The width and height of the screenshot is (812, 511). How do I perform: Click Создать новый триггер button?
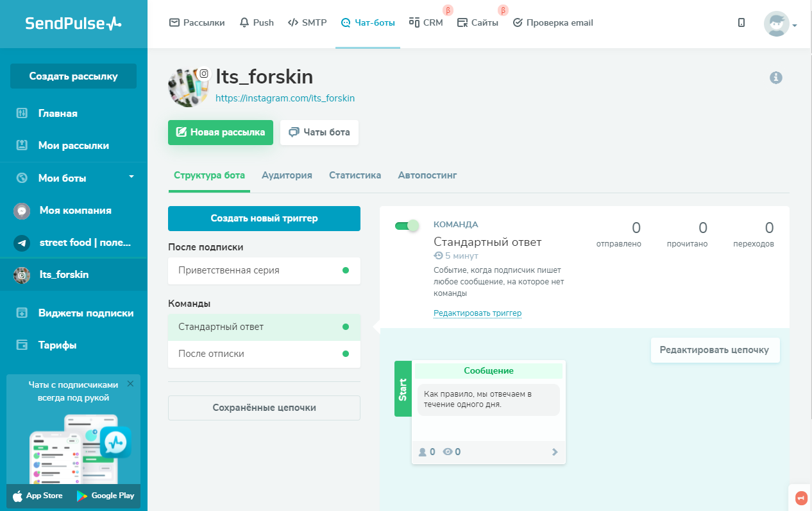264,218
